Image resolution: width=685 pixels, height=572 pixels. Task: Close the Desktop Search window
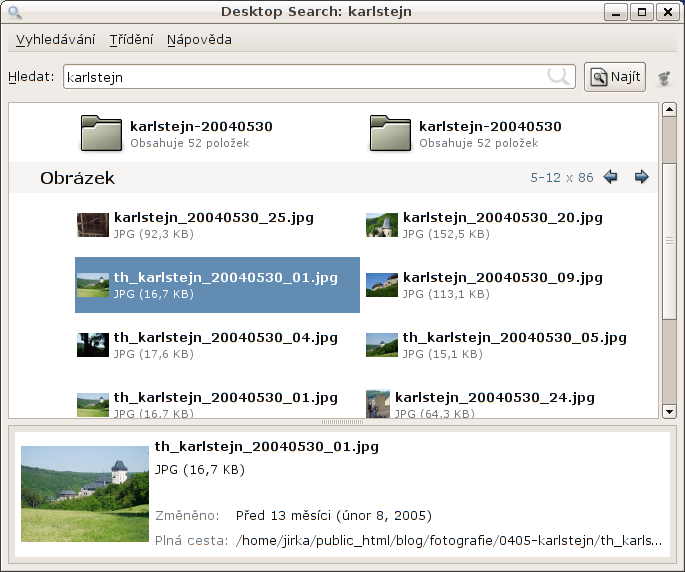coord(668,12)
